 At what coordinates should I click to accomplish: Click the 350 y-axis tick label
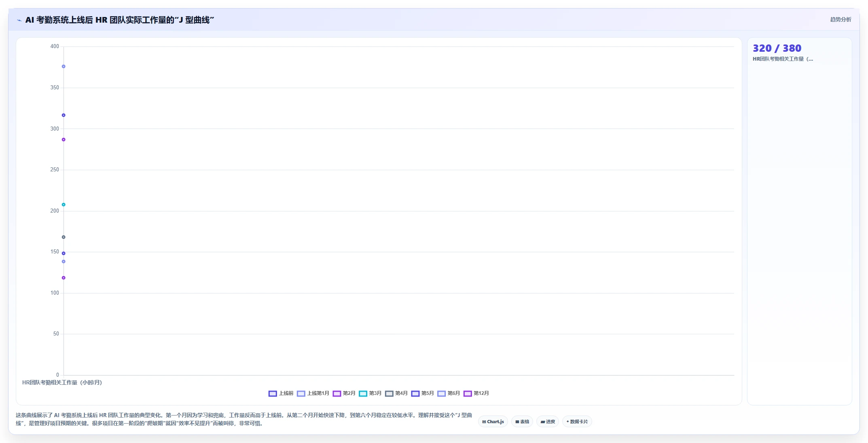(55, 88)
